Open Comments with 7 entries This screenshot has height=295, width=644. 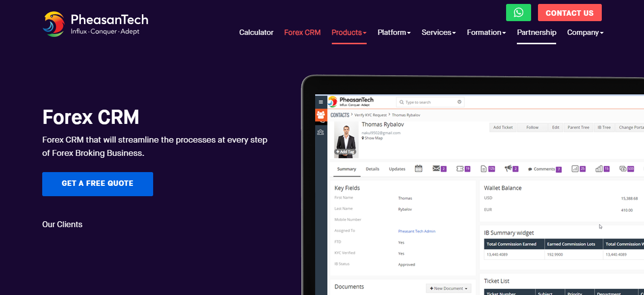pyautogui.click(x=542, y=169)
